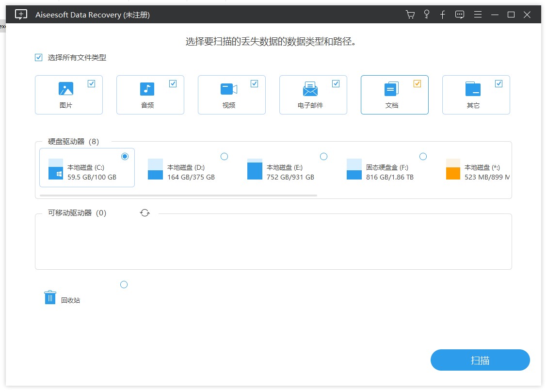Screen dimensions: 547x392
Task: Click the 752 GB/931 GB capacity text
Action: 290,178
